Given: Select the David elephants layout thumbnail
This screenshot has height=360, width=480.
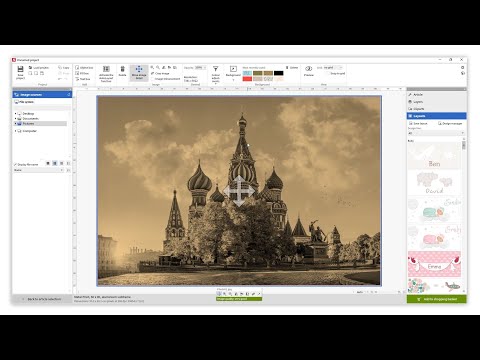Looking at the screenshot, I should pos(434,183).
